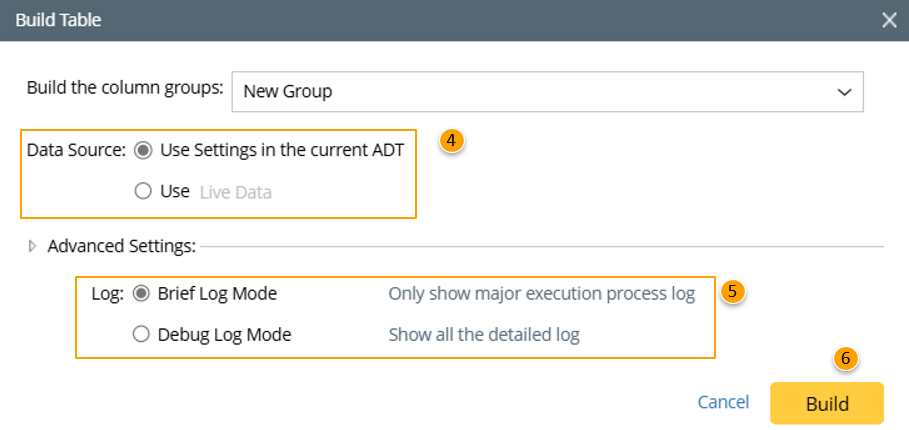
Task: Click the greyed Live Data text
Action: 235,192
